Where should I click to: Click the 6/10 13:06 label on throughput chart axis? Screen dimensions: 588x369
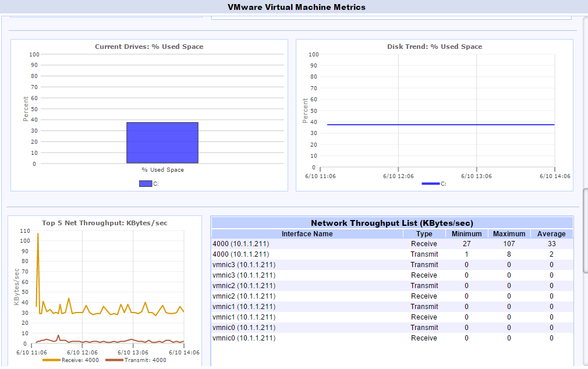133,353
